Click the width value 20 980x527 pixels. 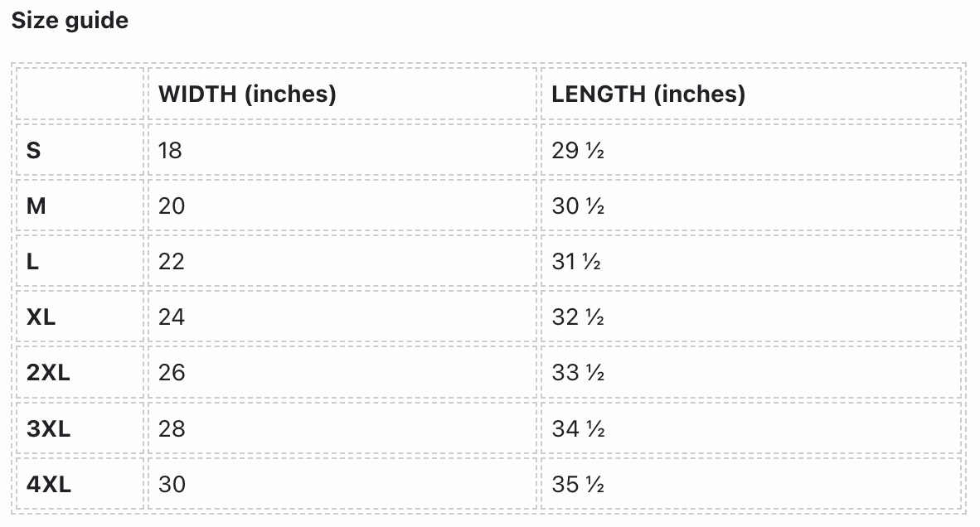tap(172, 205)
